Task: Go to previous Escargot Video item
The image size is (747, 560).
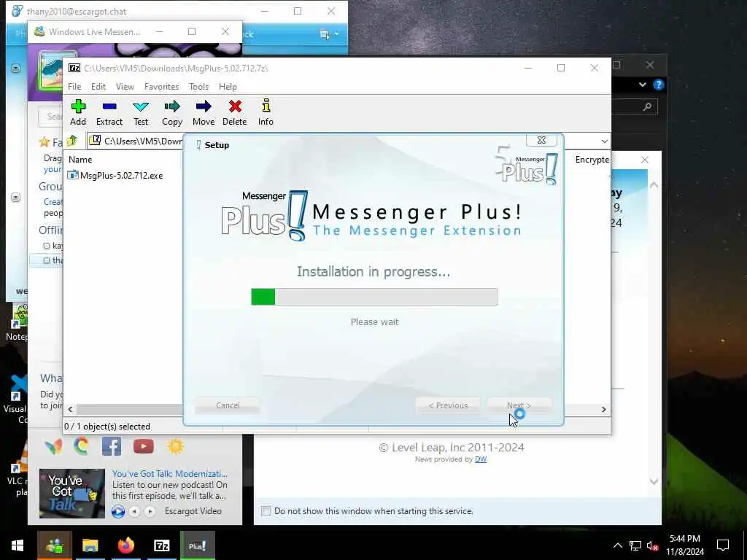Action: [135, 511]
